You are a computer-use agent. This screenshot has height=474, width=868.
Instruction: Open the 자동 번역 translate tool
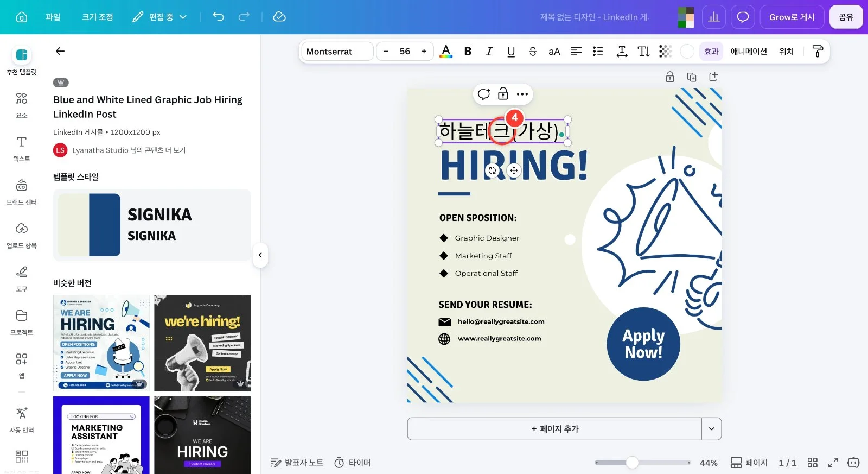pos(22,420)
